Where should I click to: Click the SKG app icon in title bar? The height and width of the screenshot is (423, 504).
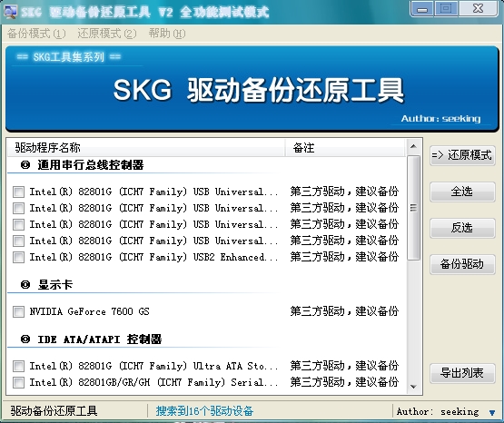(10, 12)
